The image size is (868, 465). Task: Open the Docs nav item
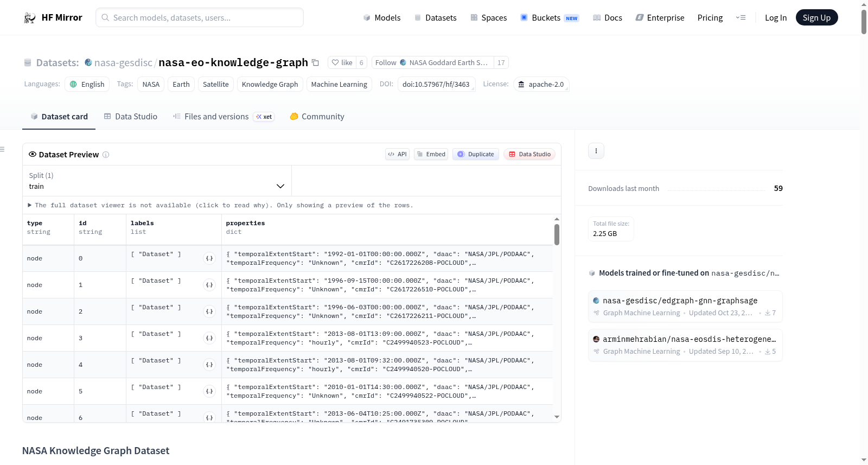coord(608,17)
